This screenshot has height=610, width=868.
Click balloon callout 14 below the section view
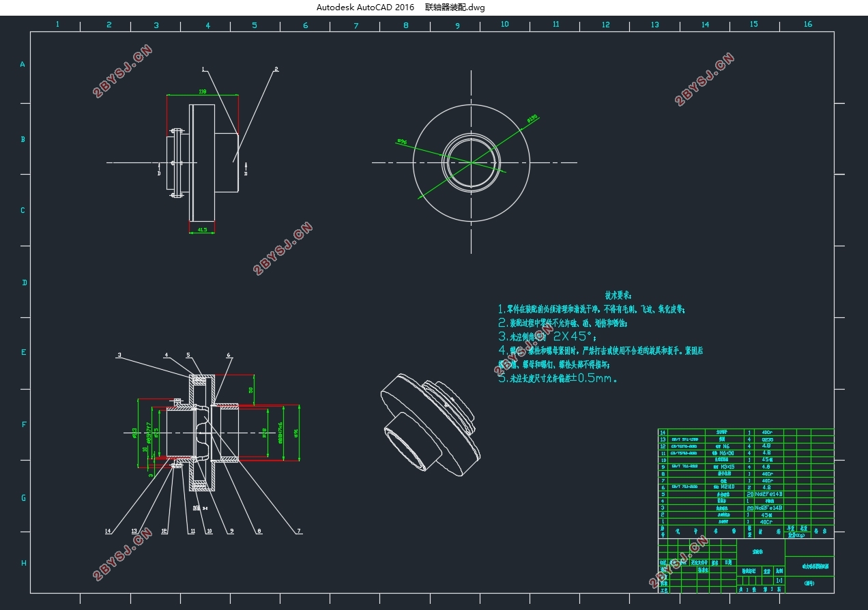pyautogui.click(x=108, y=531)
